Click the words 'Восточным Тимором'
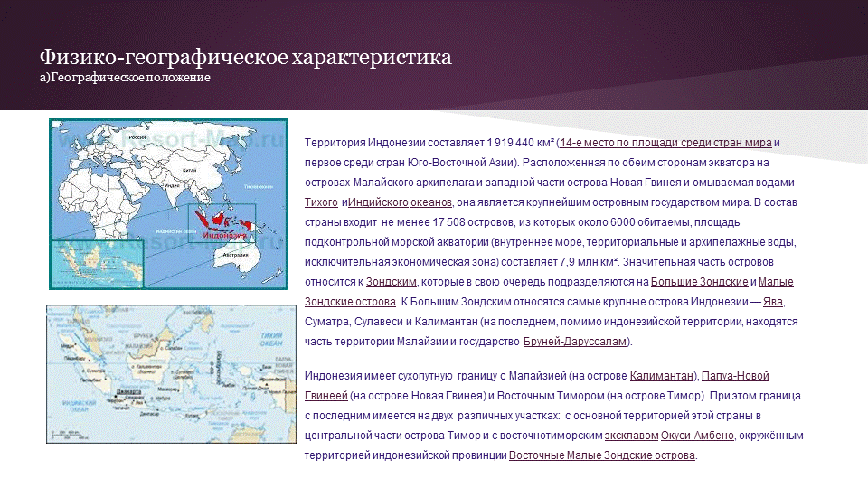 551,396
